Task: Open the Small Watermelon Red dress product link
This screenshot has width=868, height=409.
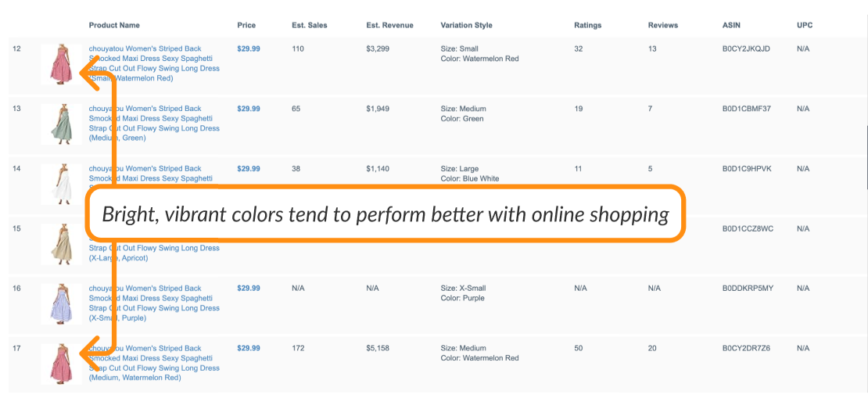Action: [154, 63]
